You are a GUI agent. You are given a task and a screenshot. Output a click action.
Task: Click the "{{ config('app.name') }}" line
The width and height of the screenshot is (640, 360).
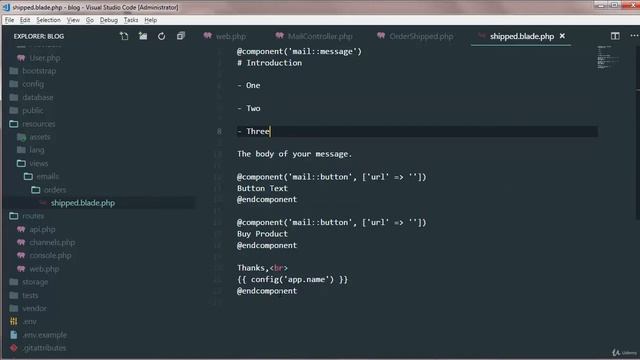[292, 280]
